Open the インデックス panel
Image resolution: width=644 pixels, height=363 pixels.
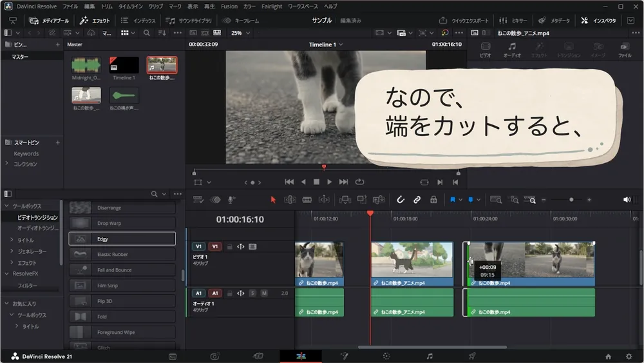138,21
